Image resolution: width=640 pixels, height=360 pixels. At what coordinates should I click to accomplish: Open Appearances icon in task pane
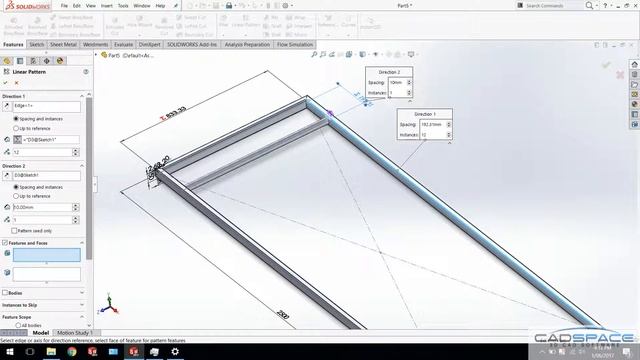coord(634,104)
